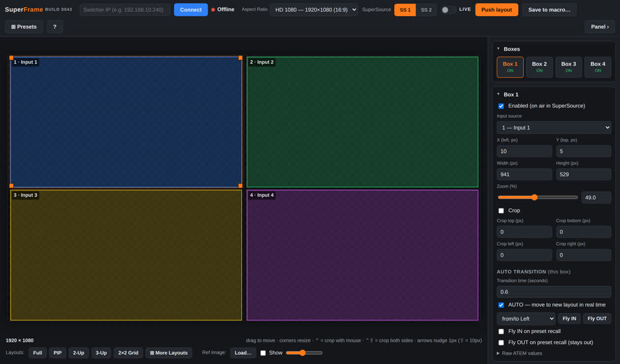Click the Connect button
The width and height of the screenshot is (620, 364).
click(190, 9)
